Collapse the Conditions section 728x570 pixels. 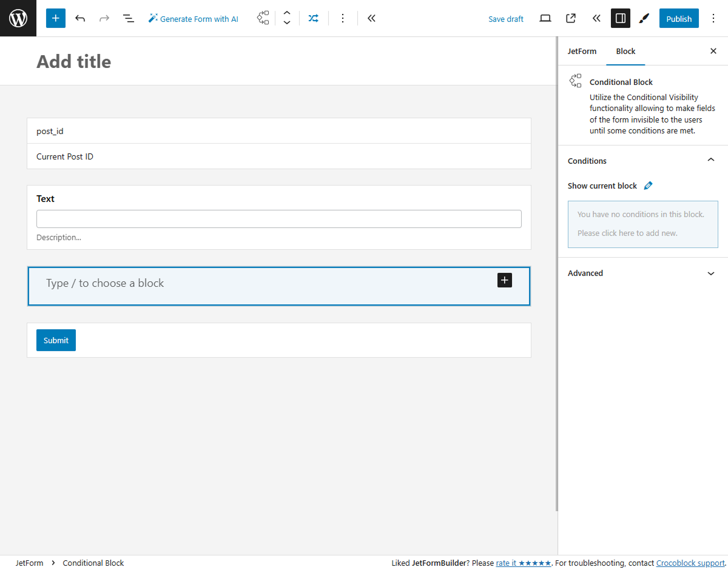710,159
